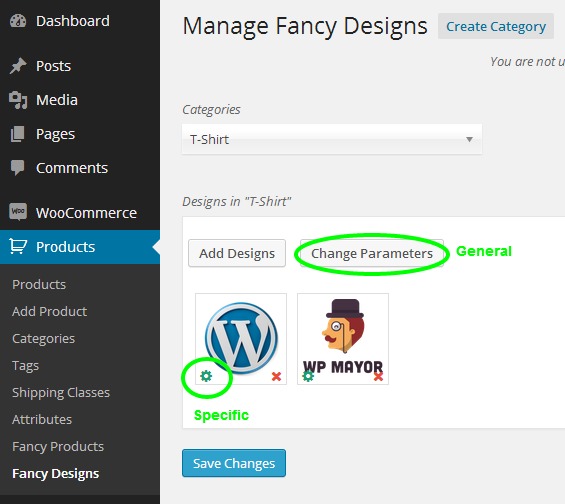565x504 pixels.
Task: Open Categories submenu under Products
Action: [44, 339]
